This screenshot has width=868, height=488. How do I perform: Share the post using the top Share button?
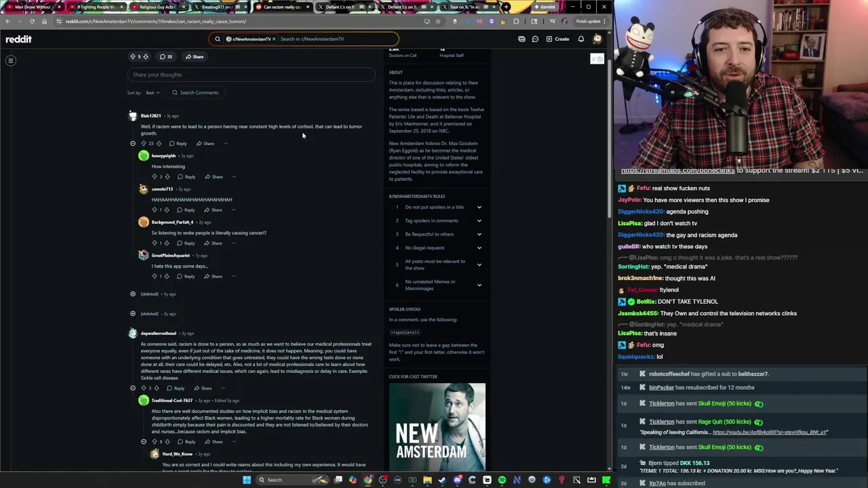[195, 57]
